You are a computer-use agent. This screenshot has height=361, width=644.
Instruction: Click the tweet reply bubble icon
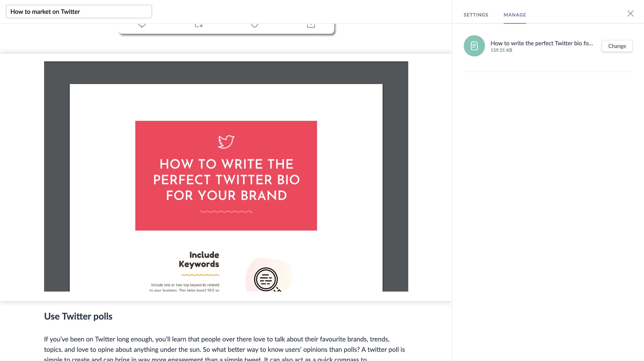[x=142, y=25]
